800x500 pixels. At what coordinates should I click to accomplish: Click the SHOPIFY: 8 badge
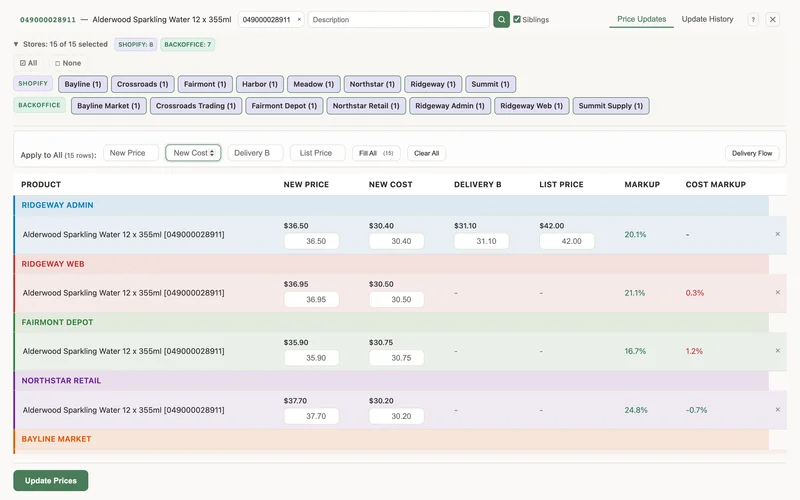pos(136,44)
